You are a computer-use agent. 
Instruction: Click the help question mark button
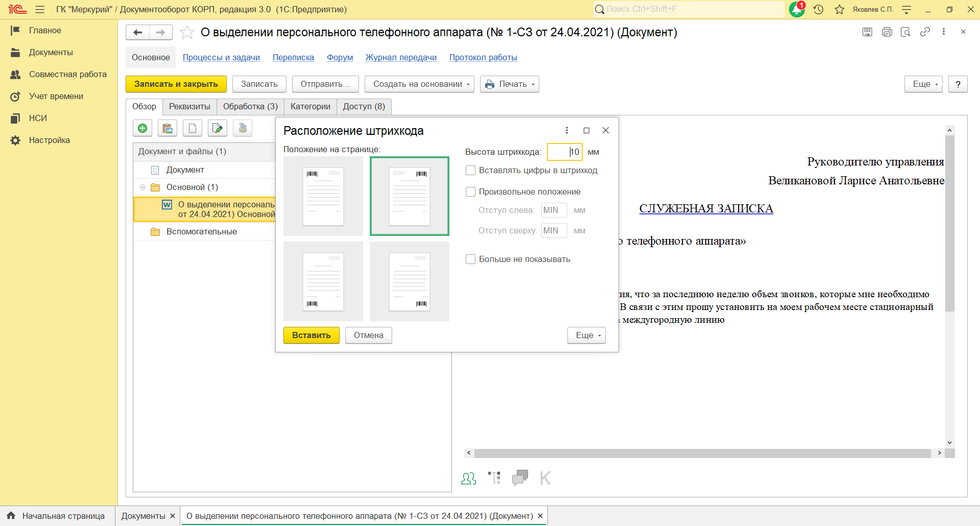click(x=958, y=84)
